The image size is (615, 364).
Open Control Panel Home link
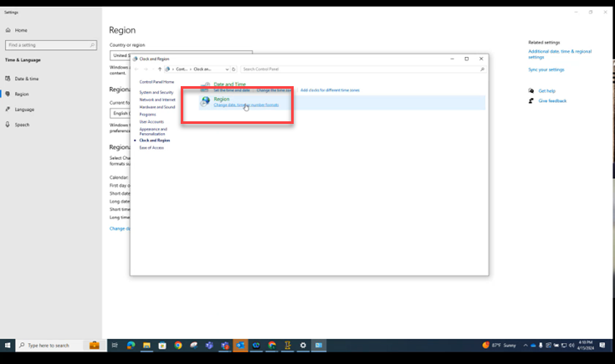156,82
